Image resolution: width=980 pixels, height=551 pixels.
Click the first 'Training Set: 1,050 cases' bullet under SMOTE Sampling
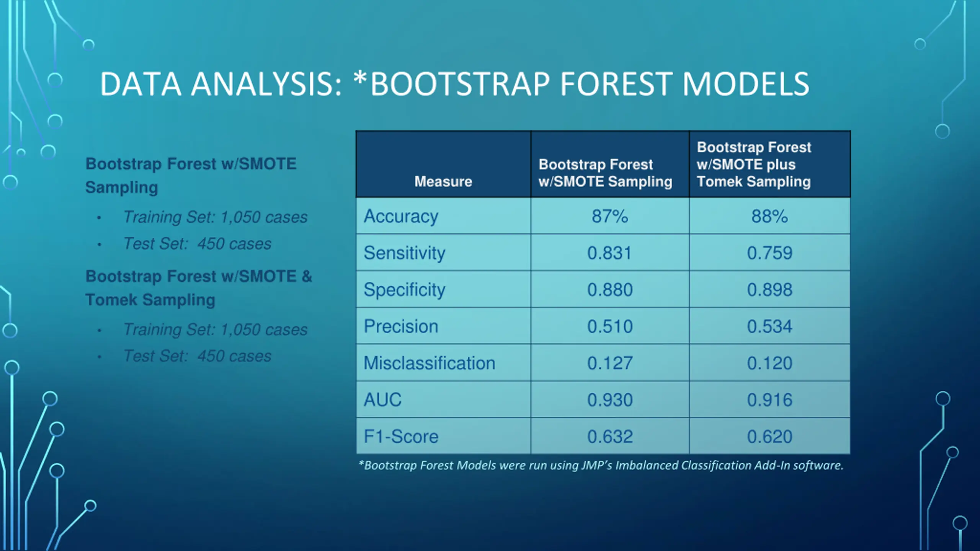(x=215, y=217)
